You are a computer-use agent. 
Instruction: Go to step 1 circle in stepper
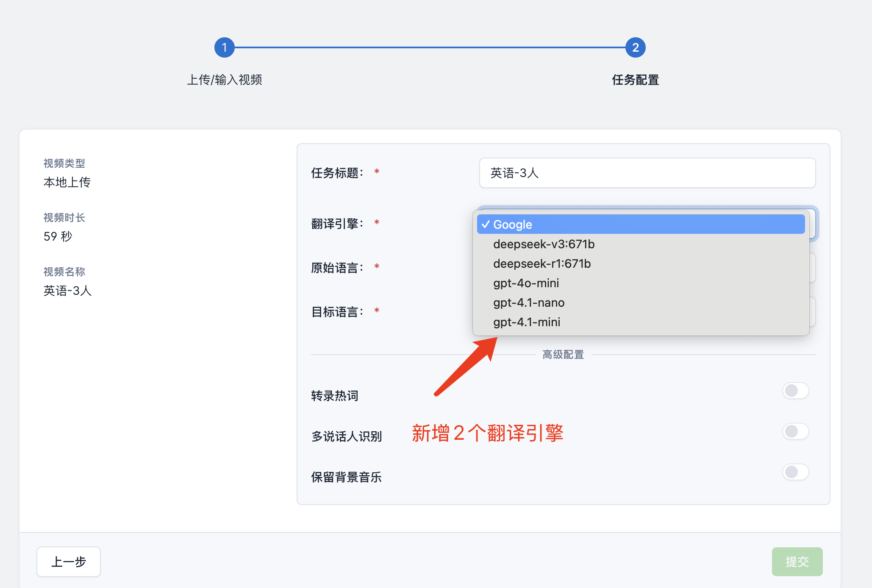[225, 47]
